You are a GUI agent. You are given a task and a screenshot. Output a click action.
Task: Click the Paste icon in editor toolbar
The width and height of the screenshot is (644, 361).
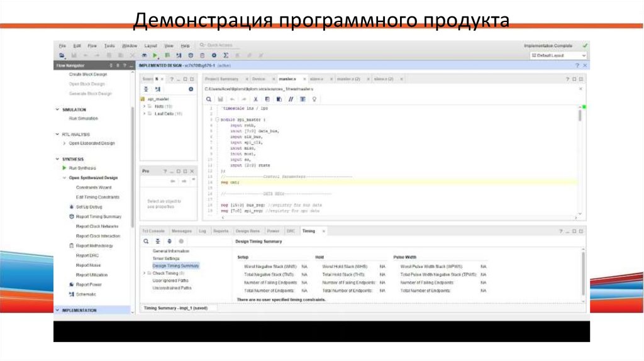(279, 99)
